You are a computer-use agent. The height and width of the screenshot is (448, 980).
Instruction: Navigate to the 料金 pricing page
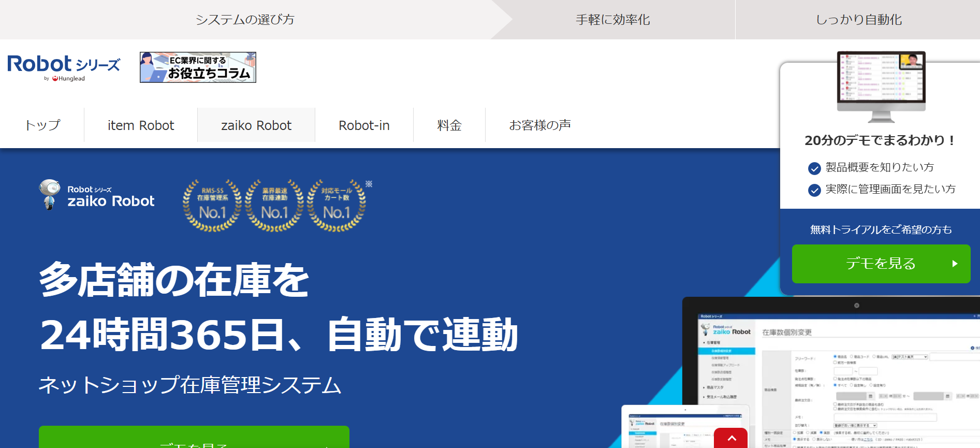[x=449, y=125]
